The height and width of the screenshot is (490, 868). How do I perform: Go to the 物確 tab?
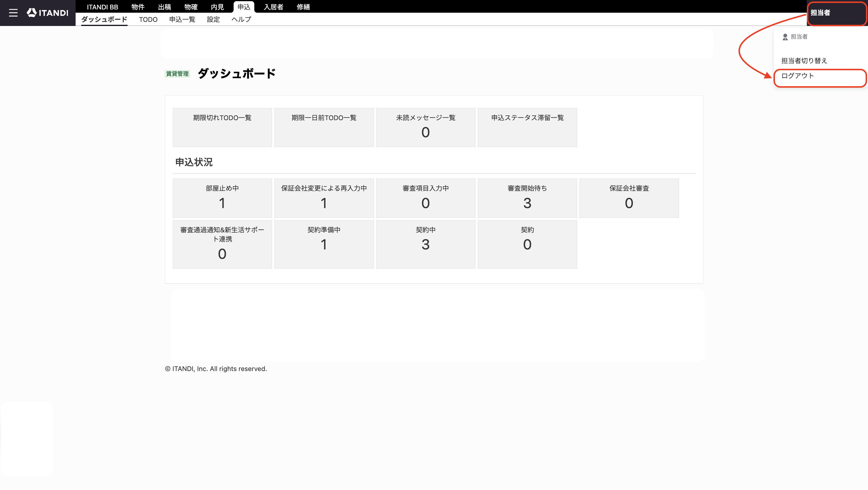191,7
